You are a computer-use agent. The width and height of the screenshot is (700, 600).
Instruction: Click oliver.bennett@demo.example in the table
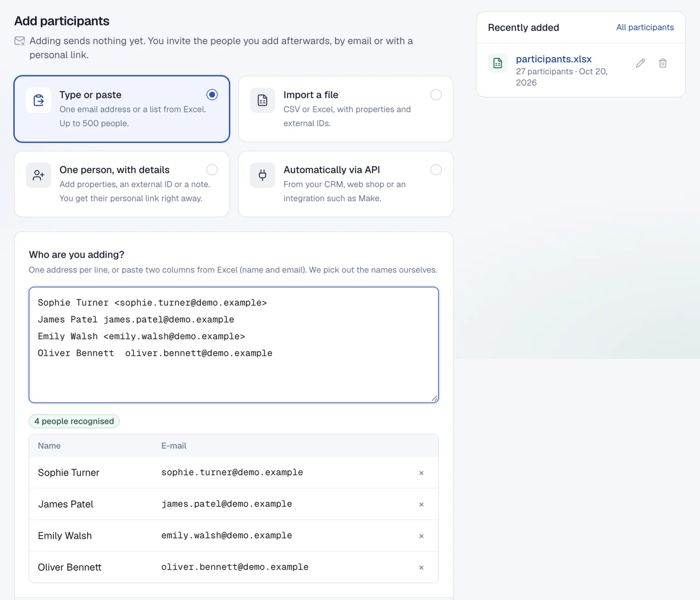[x=235, y=567]
